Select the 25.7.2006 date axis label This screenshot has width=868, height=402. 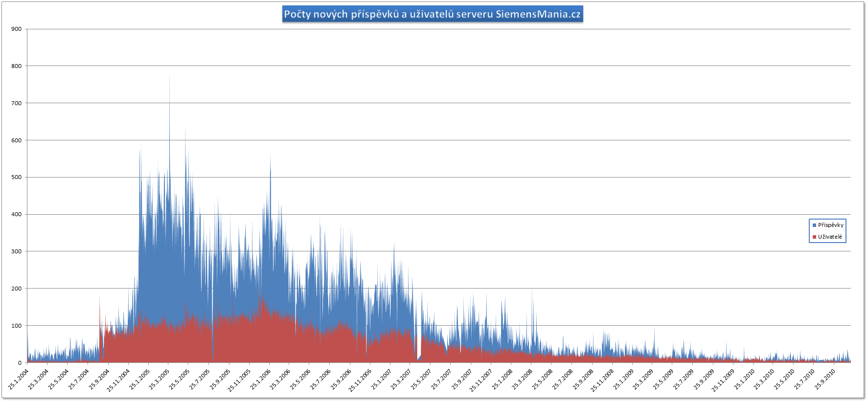(320, 380)
